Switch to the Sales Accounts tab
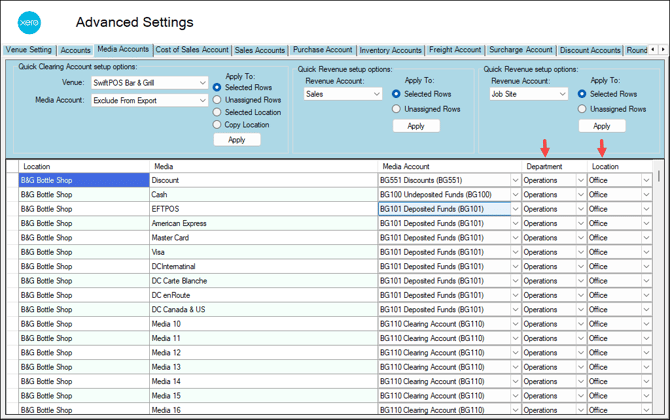This screenshot has width=670, height=420. (x=260, y=50)
